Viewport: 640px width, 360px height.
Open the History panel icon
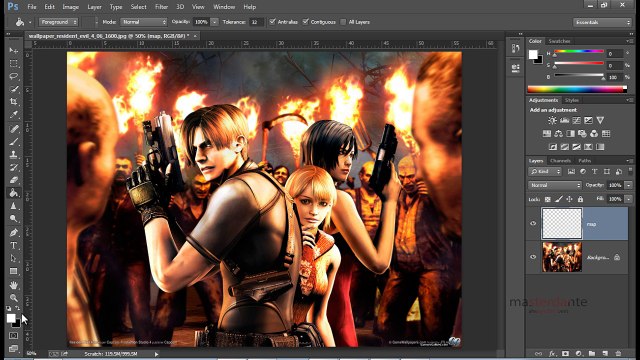click(x=516, y=49)
